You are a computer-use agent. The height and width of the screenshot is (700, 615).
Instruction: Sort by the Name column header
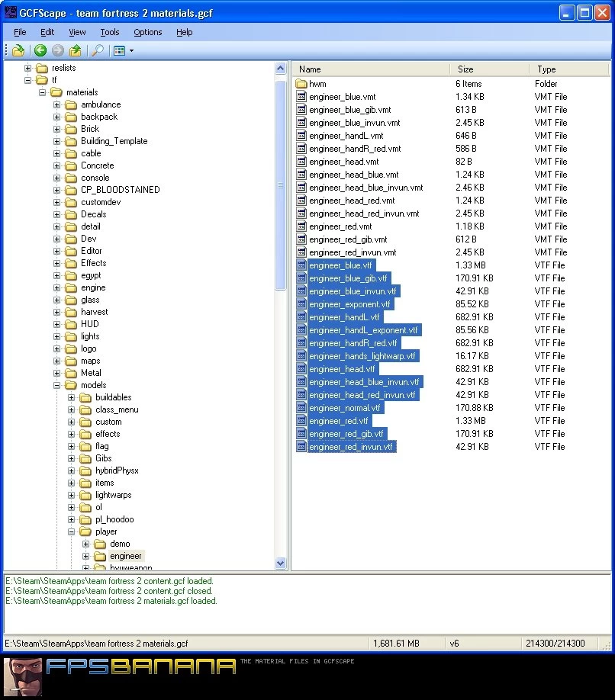pyautogui.click(x=371, y=69)
